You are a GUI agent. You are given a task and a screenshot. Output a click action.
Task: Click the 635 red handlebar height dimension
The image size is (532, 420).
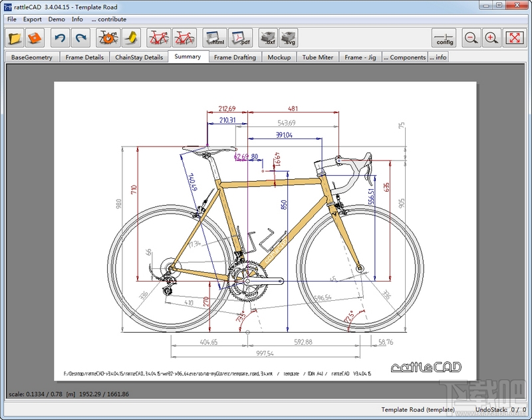(386, 187)
